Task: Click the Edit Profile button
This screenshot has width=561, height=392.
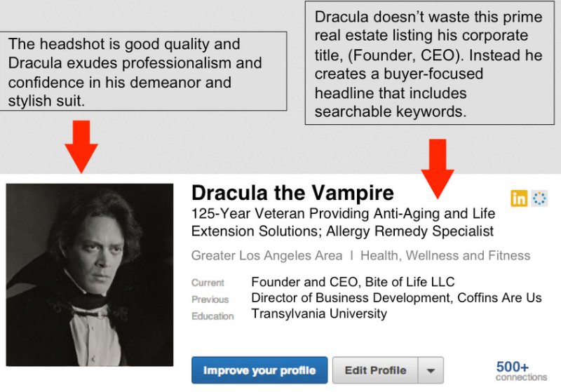Action: click(x=375, y=370)
